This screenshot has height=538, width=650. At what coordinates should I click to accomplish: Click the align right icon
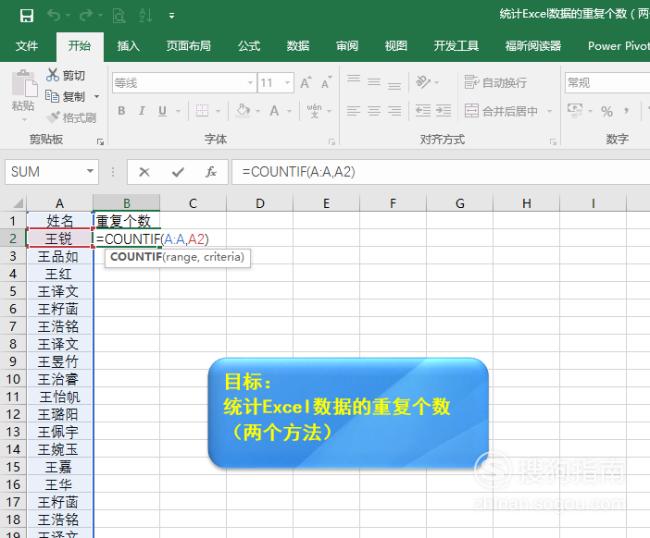(394, 111)
